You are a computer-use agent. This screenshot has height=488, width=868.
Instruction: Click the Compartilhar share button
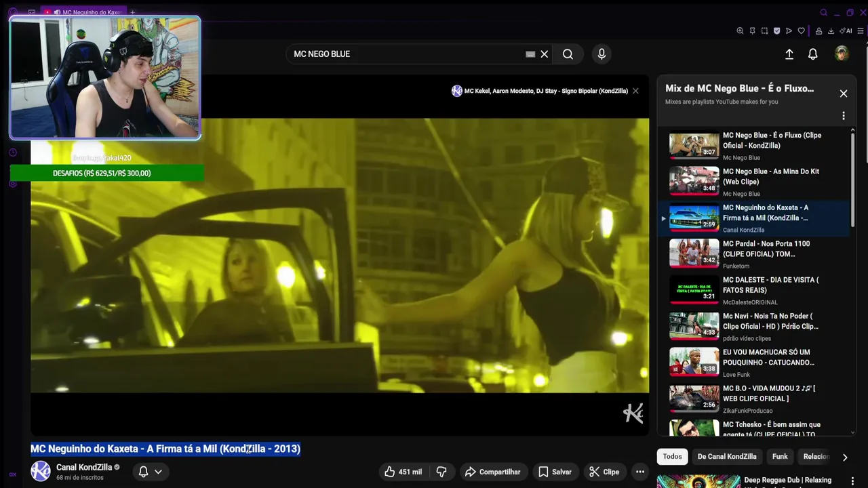[x=493, y=472]
